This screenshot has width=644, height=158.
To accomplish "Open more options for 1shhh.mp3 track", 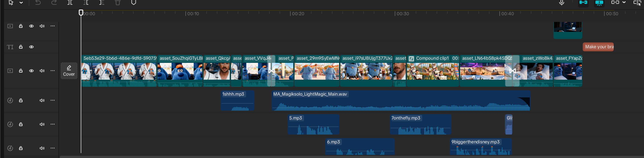I will coord(52,100).
